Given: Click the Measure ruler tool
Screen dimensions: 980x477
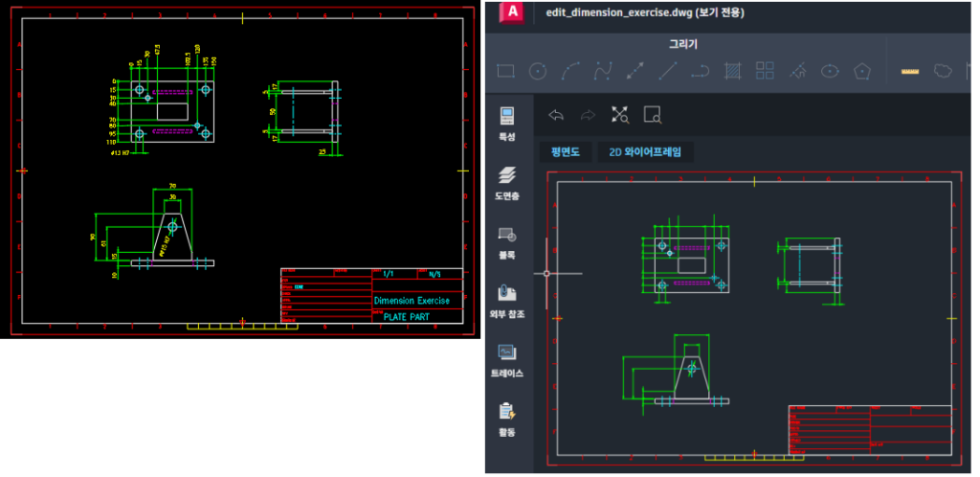Looking at the screenshot, I should (910, 71).
